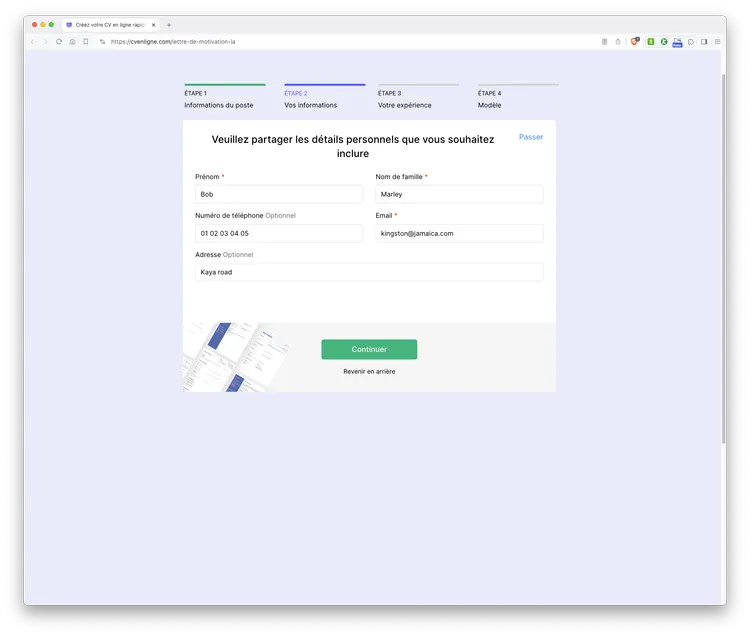Focus the Prénom field containing Bob
This screenshot has width=750, height=636.
[x=279, y=194]
